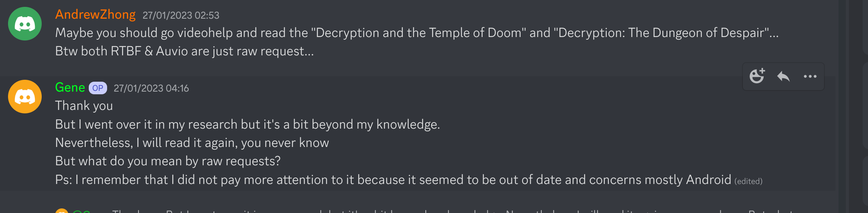
Task: Click the "Thank you" message line
Action: click(x=84, y=106)
